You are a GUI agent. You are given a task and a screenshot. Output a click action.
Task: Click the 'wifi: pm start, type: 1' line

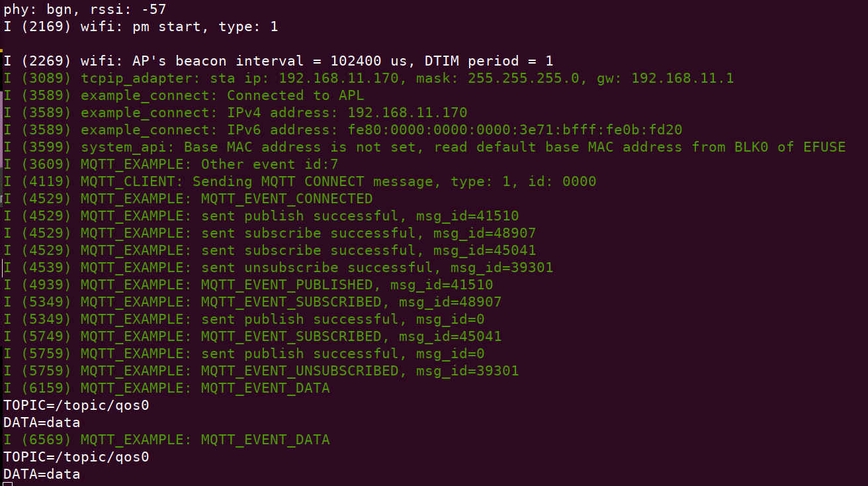141,26
